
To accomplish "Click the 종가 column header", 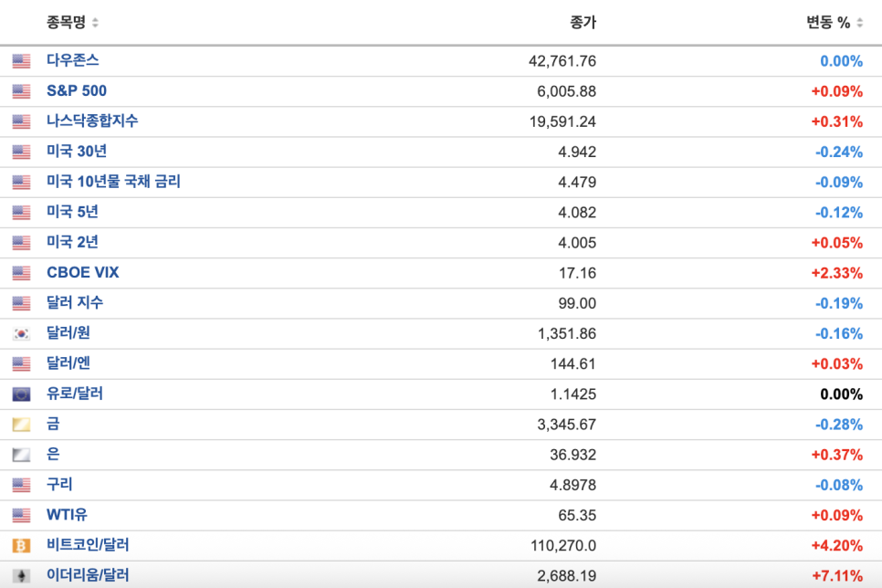I will [x=583, y=23].
